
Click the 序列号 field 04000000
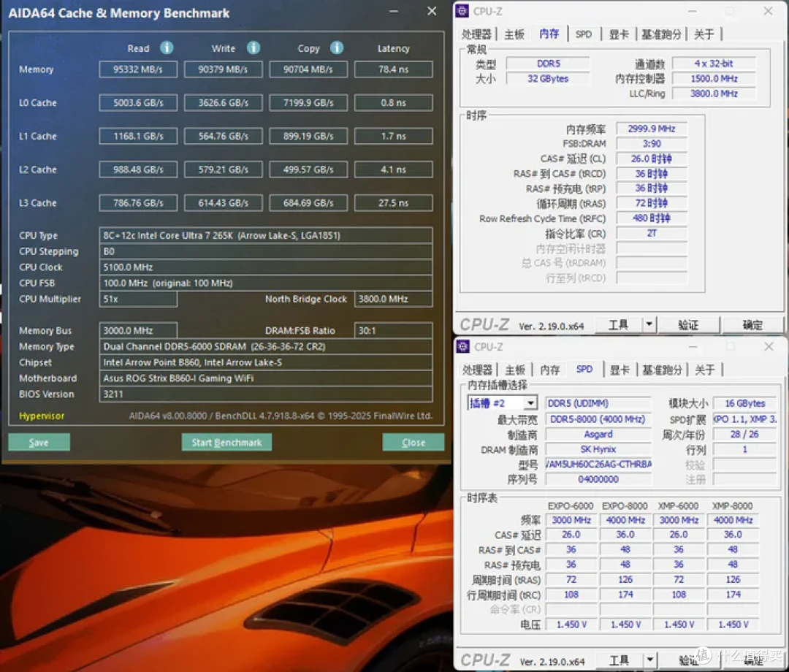[x=598, y=479]
